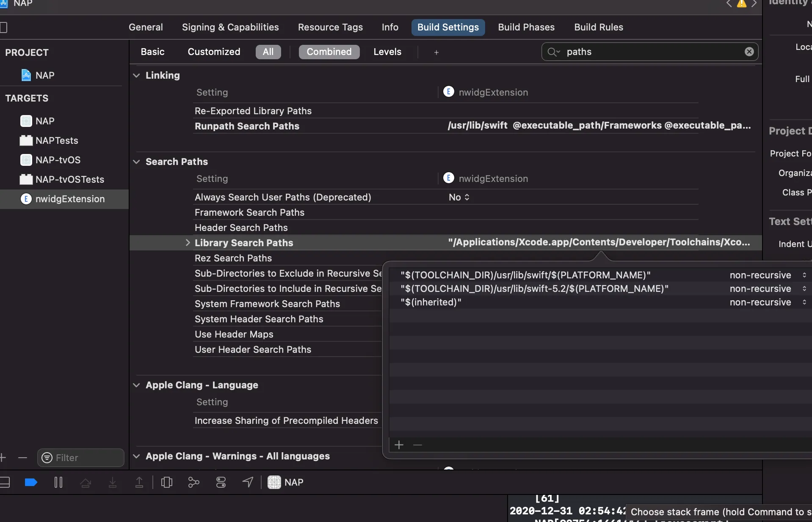Open the Build Rules tab

[x=599, y=27]
